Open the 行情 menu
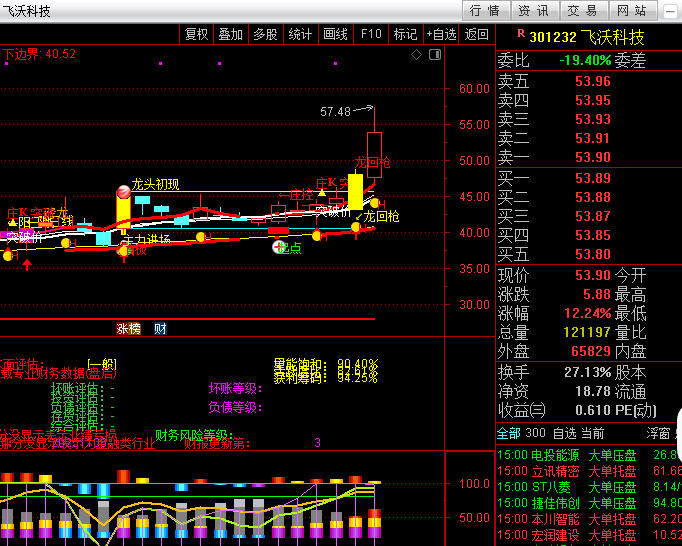The height and width of the screenshot is (546, 682). [484, 11]
